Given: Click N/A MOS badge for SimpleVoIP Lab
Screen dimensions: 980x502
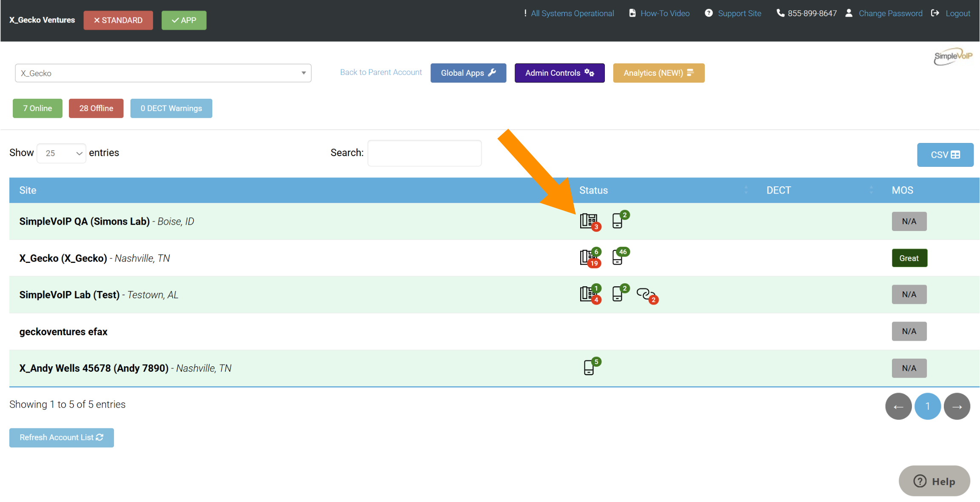Looking at the screenshot, I should pos(909,294).
